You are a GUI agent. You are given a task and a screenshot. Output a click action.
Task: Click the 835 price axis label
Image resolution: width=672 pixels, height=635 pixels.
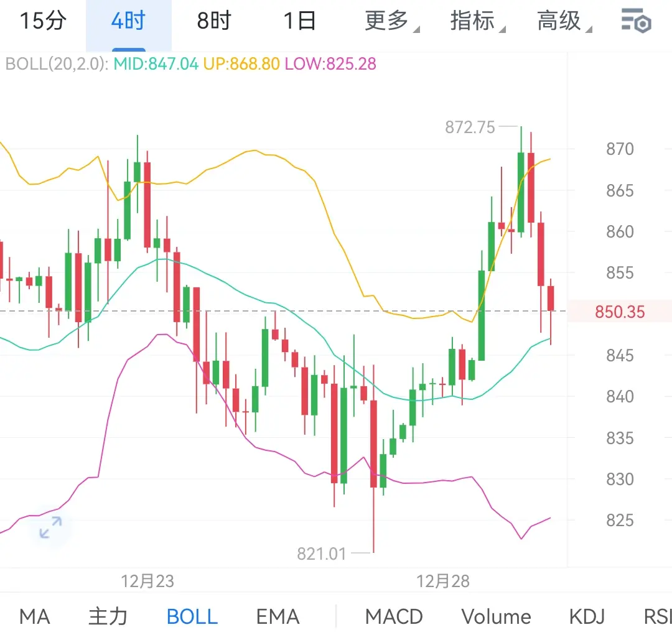pos(620,438)
